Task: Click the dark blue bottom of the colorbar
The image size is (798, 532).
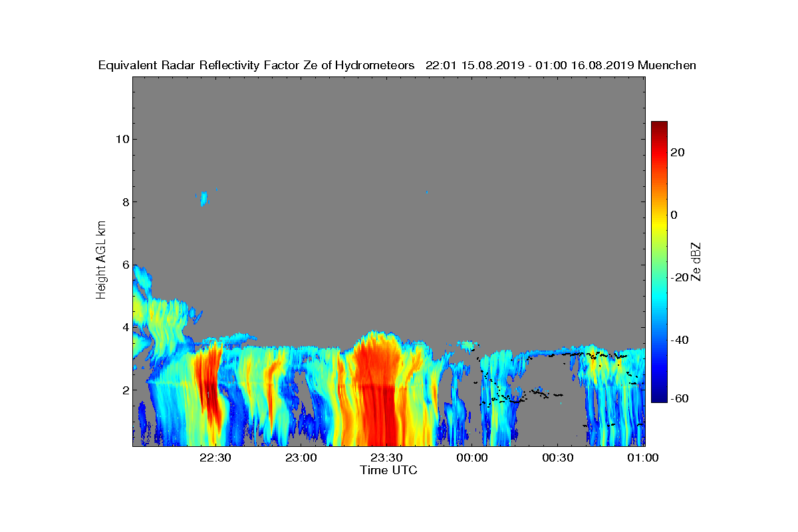Action: pyautogui.click(x=659, y=398)
